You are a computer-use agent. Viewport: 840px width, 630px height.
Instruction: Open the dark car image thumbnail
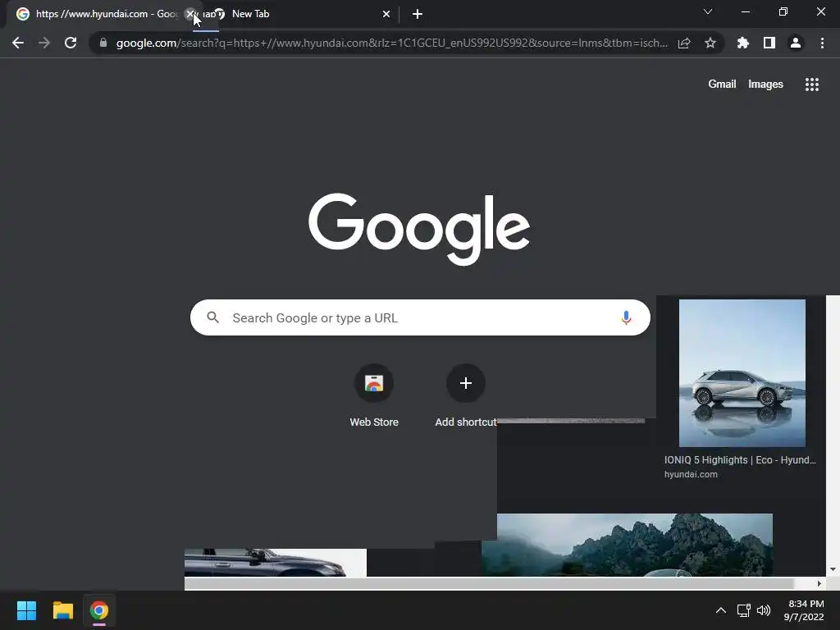276,563
